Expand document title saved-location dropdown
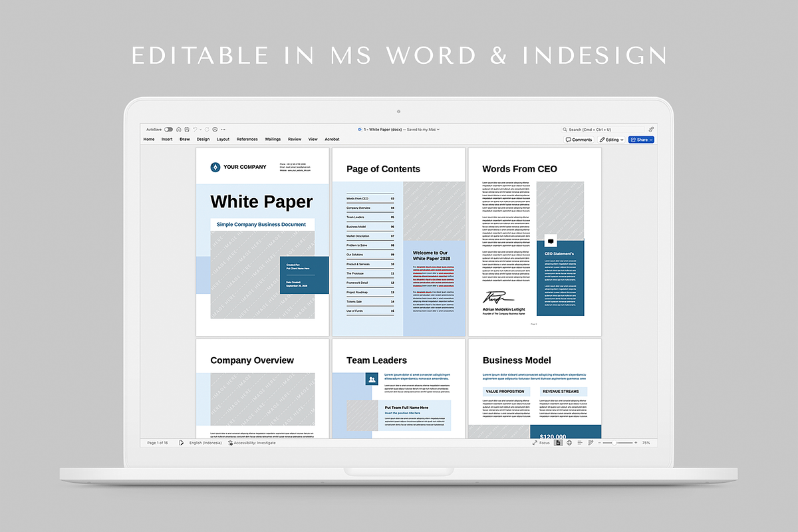Screen dimensions: 798x532 [x=438, y=130]
